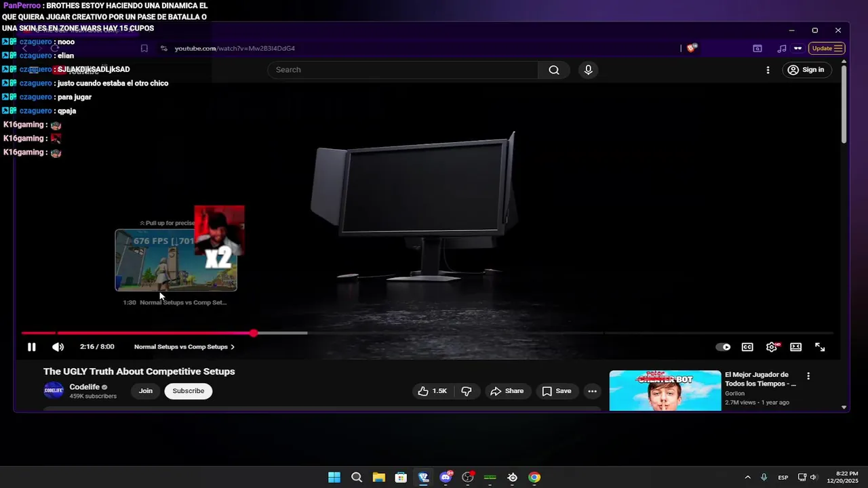Open the Codelife channel avatar
868x488 pixels.
pyautogui.click(x=54, y=391)
